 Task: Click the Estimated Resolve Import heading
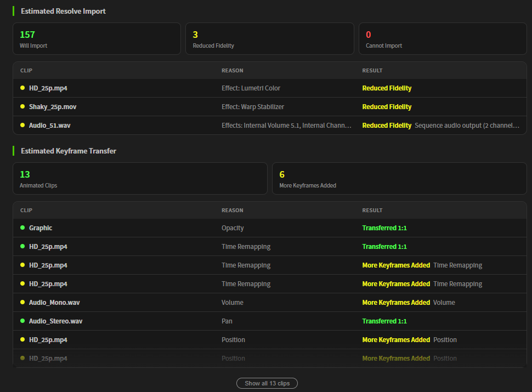click(x=63, y=11)
